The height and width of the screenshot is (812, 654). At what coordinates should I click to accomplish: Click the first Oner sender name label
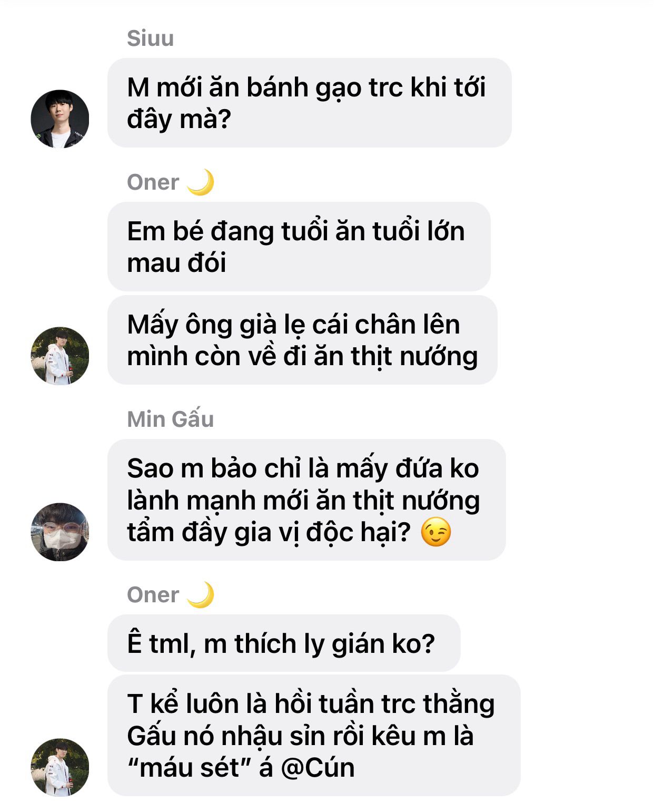153,182
